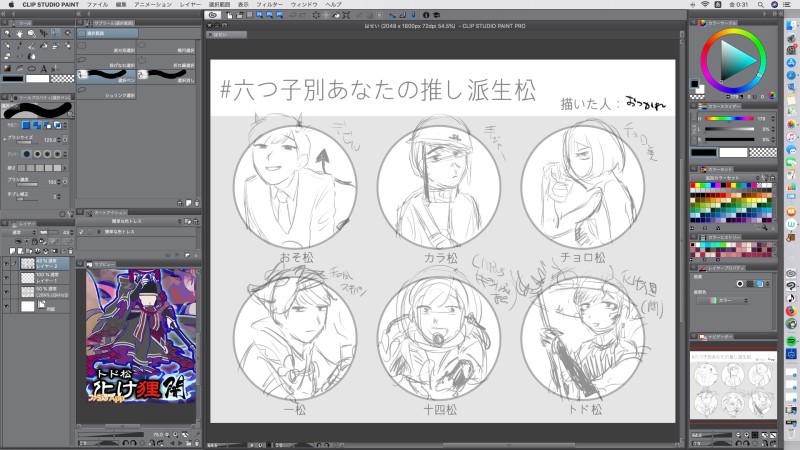Click the Scale/Rotate transform icon in command bar

point(346,15)
